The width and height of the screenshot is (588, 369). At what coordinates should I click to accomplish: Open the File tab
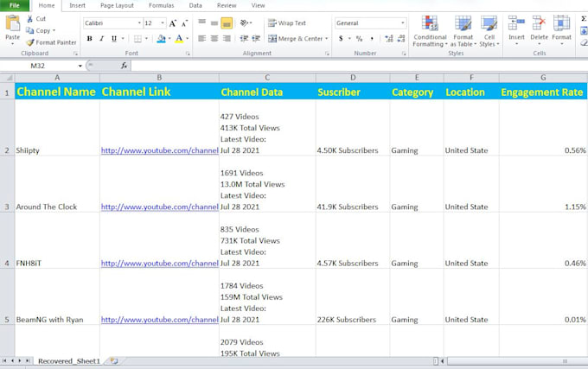(15, 5)
